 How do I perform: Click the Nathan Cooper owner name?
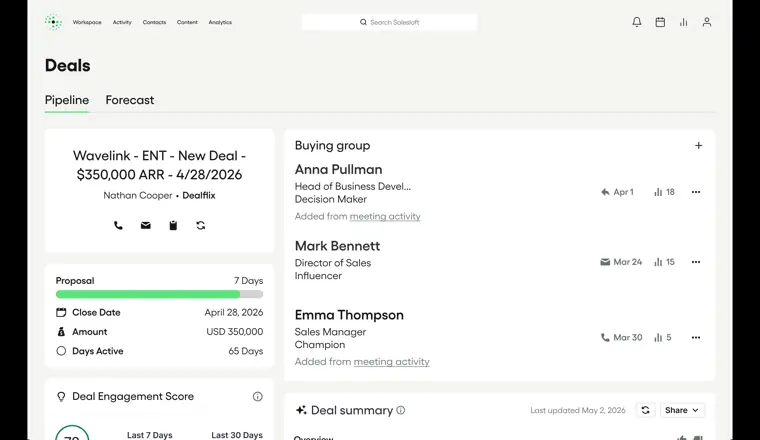138,195
